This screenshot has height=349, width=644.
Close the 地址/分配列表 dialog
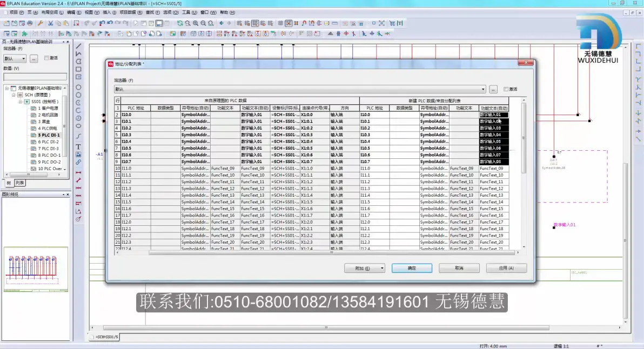click(x=526, y=63)
